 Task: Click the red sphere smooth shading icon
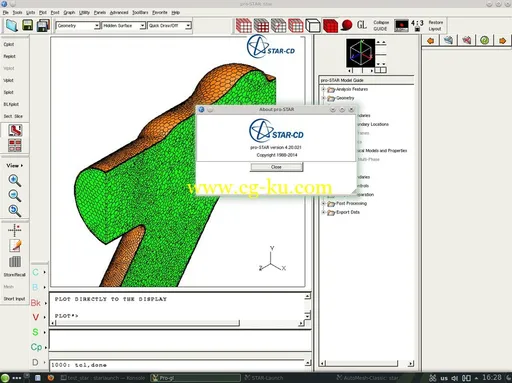click(x=347, y=25)
